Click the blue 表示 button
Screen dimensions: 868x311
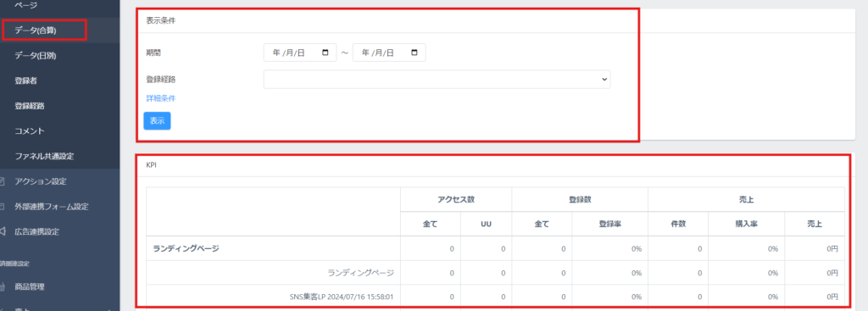pyautogui.click(x=157, y=120)
